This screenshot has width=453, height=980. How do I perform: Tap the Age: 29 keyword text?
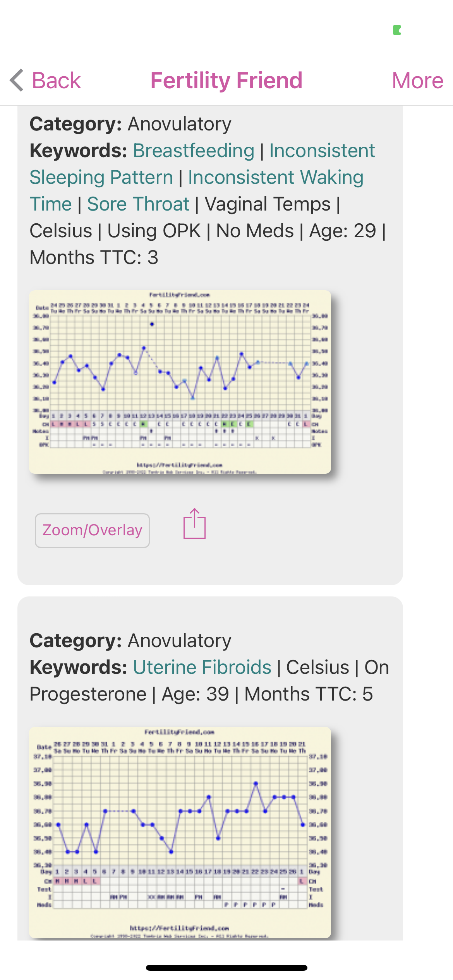[343, 231]
